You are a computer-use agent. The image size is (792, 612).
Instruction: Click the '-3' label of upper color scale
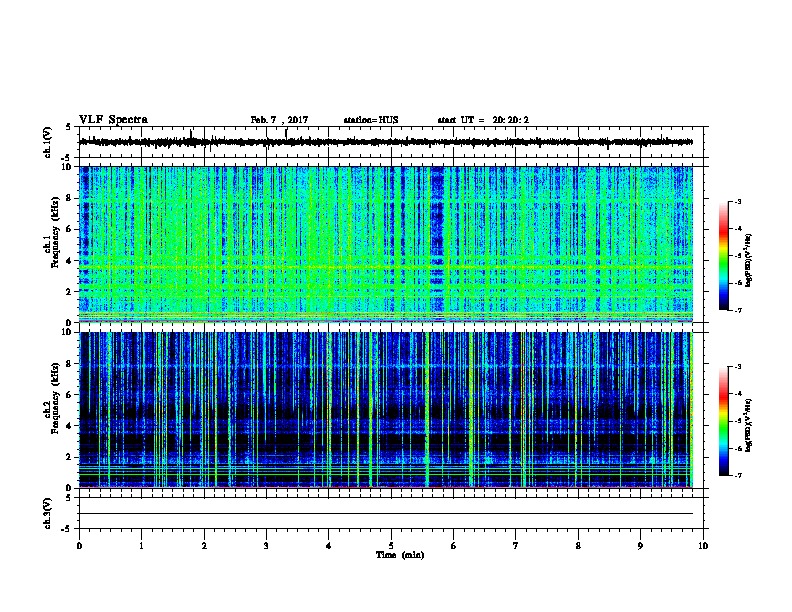click(x=737, y=201)
